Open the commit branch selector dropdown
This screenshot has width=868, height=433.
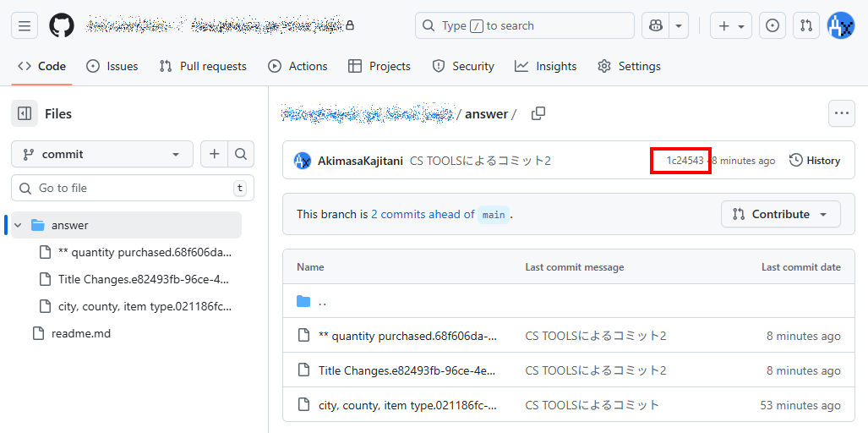pos(101,154)
